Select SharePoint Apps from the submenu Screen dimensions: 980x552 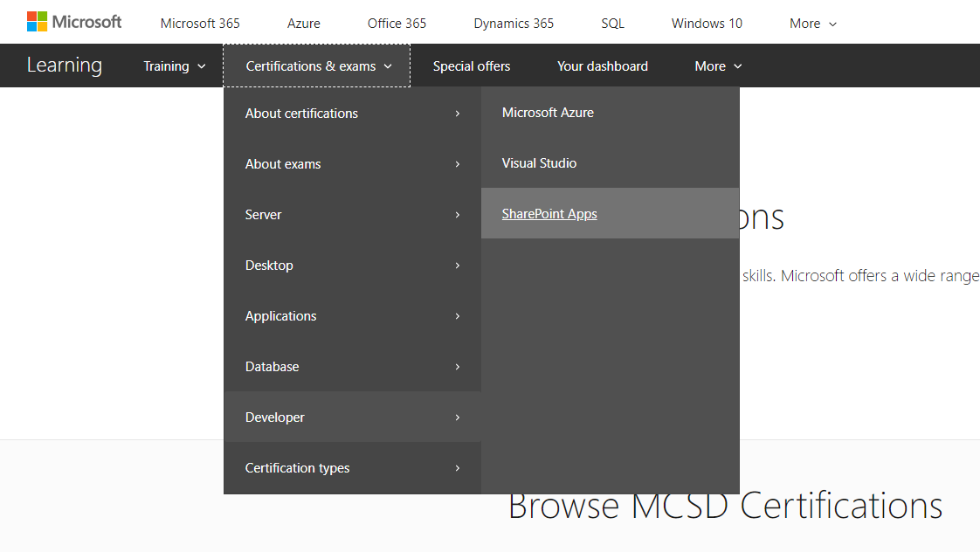(549, 213)
